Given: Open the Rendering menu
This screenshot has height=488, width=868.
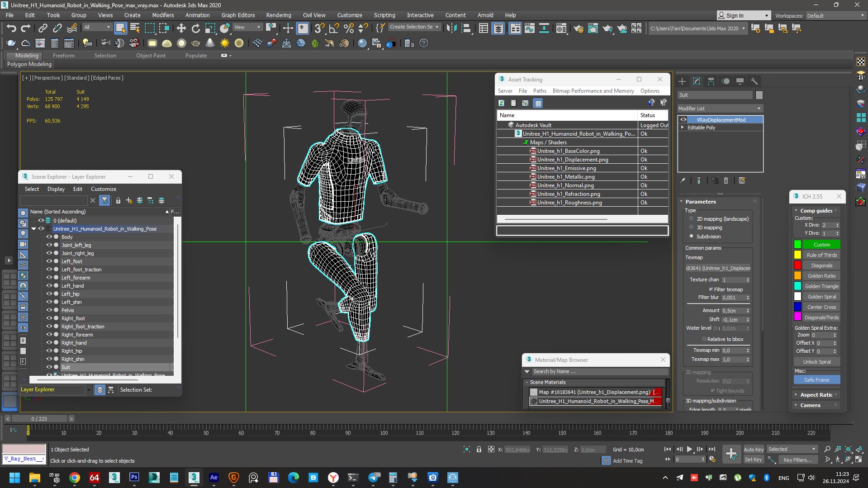Looking at the screenshot, I should coord(278,15).
